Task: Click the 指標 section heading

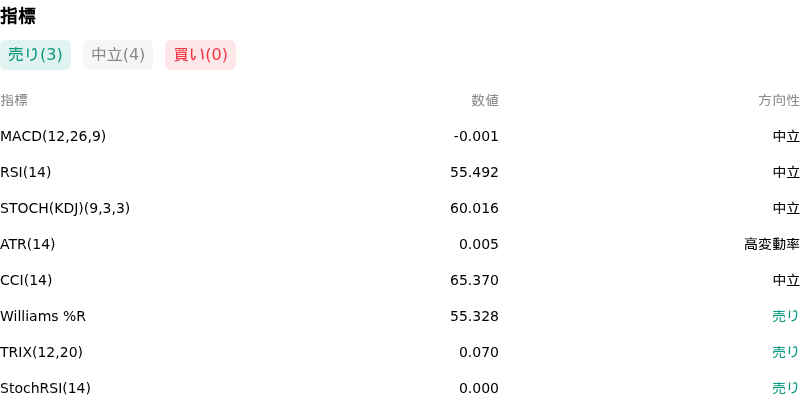Action: click(18, 16)
